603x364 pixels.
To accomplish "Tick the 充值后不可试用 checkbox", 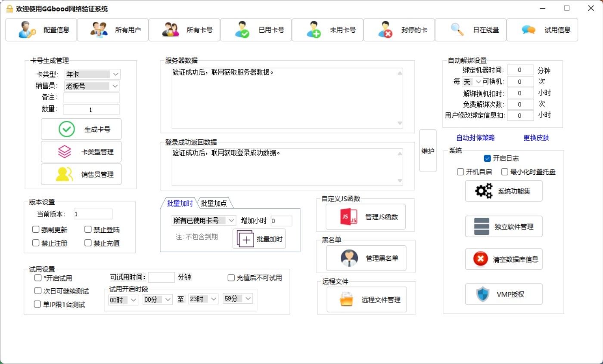I will point(231,278).
